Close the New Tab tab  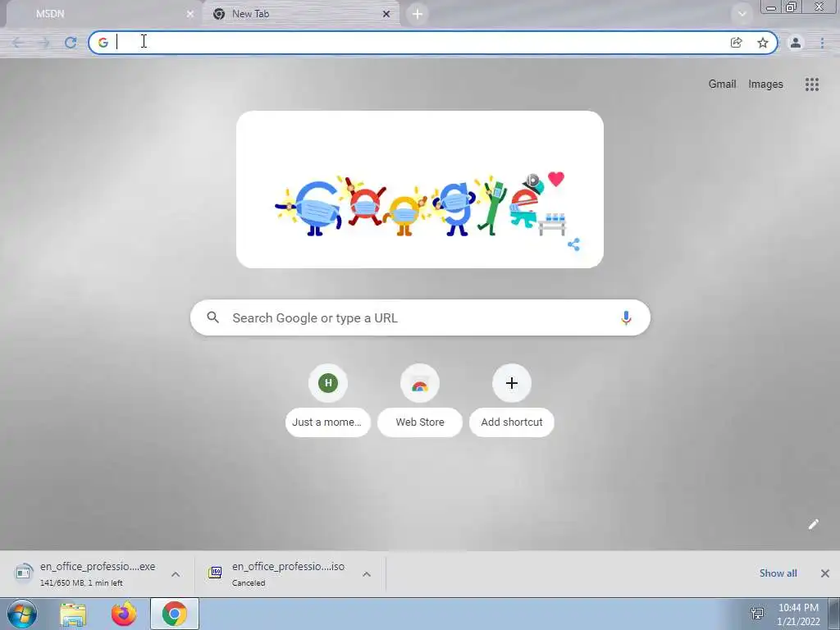point(386,14)
